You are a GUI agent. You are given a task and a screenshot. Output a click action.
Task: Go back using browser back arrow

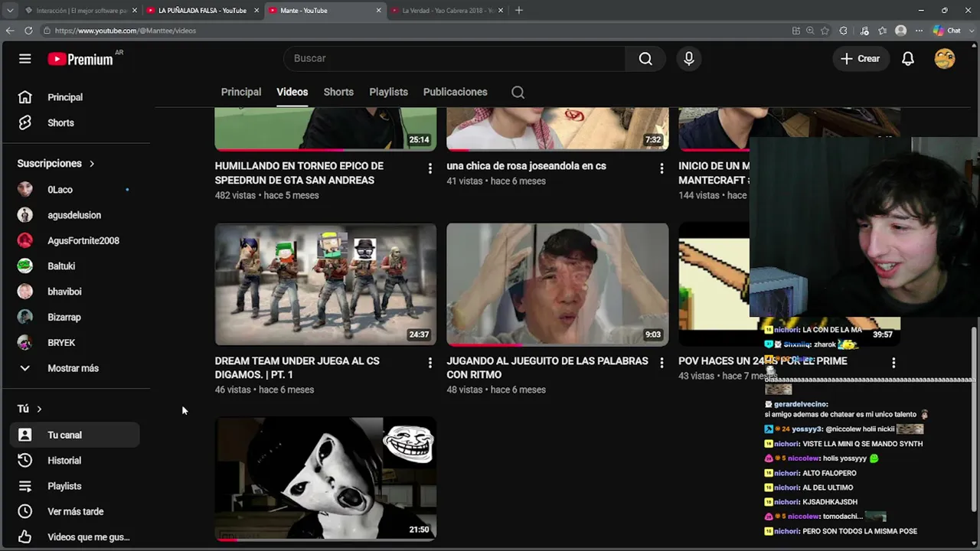tap(10, 31)
